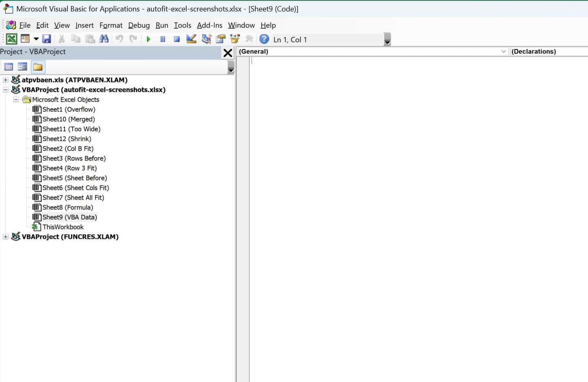Viewport: 588px width, 382px height.
Task: Select Sheet6 (Sheet Cols Fit) module
Action: coord(76,188)
